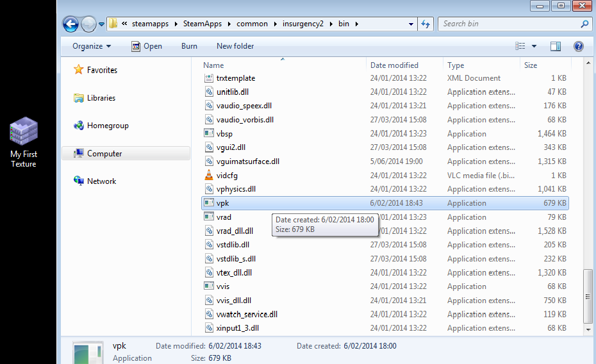Create a New folder
The image size is (596, 364).
(x=235, y=46)
